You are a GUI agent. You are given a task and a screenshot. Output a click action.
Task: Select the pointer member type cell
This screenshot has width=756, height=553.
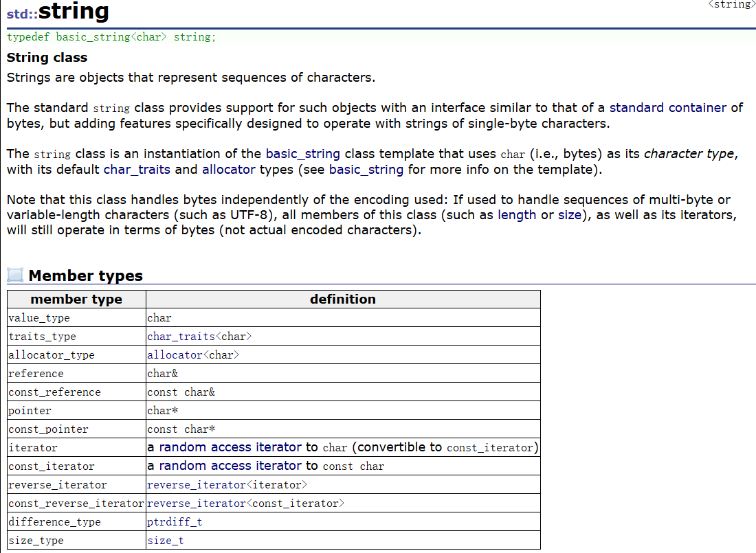click(77, 411)
